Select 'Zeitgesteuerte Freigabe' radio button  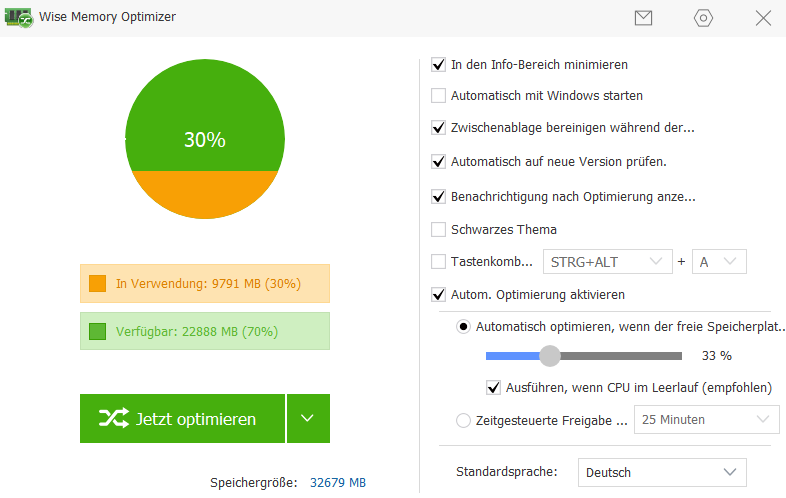463,420
